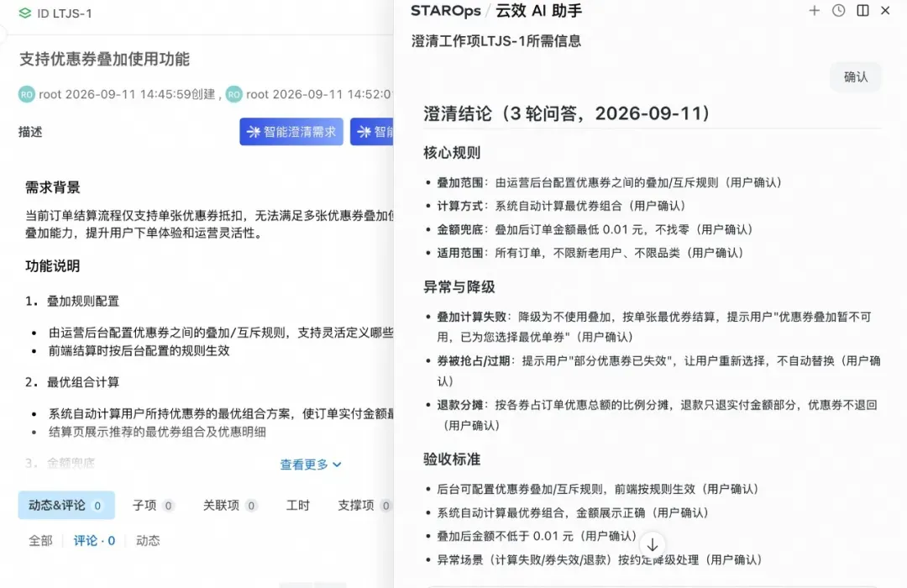The image size is (907, 588).
Task: Click the 确认 message bubble
Action: tap(856, 77)
